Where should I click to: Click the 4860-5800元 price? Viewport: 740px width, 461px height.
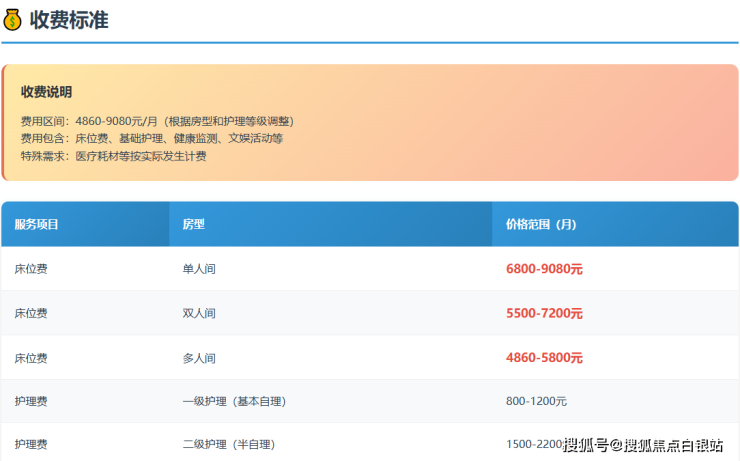click(544, 357)
